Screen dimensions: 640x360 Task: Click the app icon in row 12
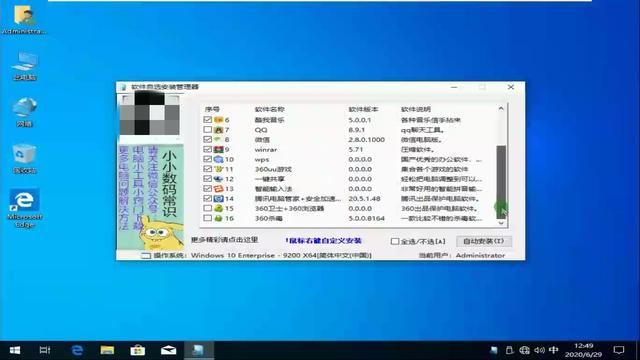click(219, 179)
